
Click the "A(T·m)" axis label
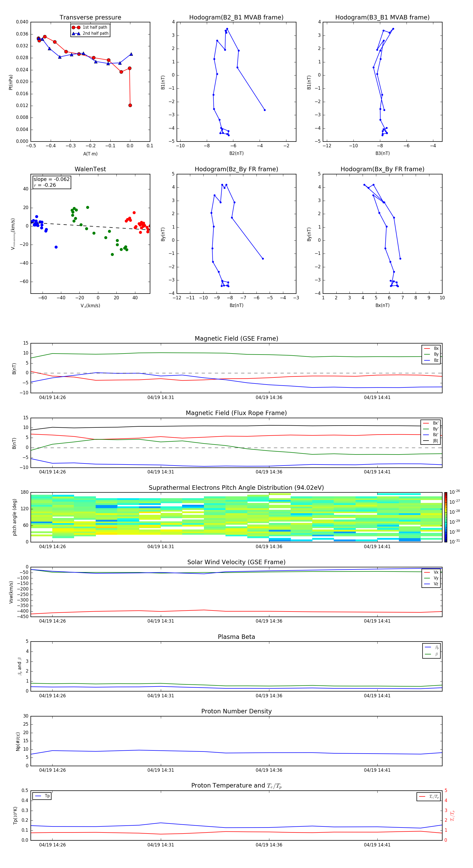tap(90, 154)
